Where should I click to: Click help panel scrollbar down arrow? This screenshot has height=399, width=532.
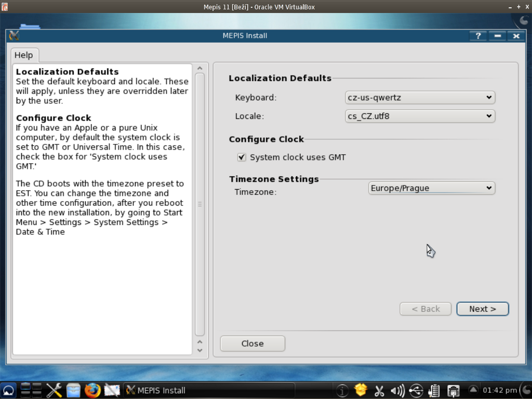(x=200, y=351)
